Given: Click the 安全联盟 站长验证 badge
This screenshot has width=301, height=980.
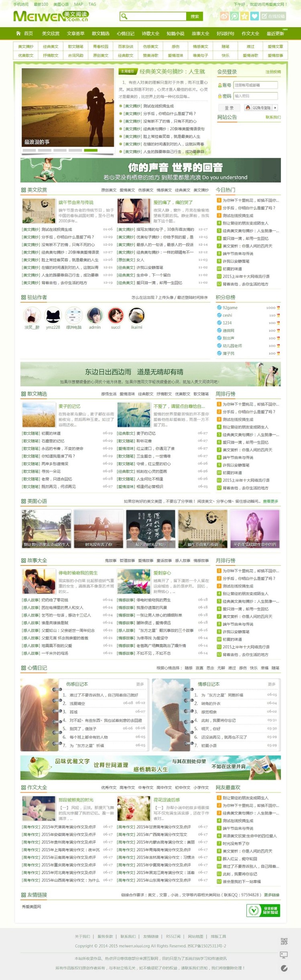Looking at the screenshot, I should point(264,910).
